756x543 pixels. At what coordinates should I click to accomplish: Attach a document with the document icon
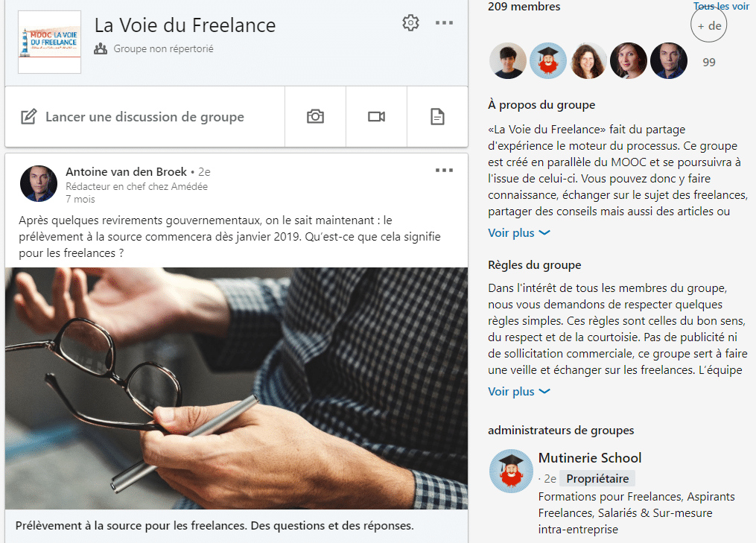[437, 116]
